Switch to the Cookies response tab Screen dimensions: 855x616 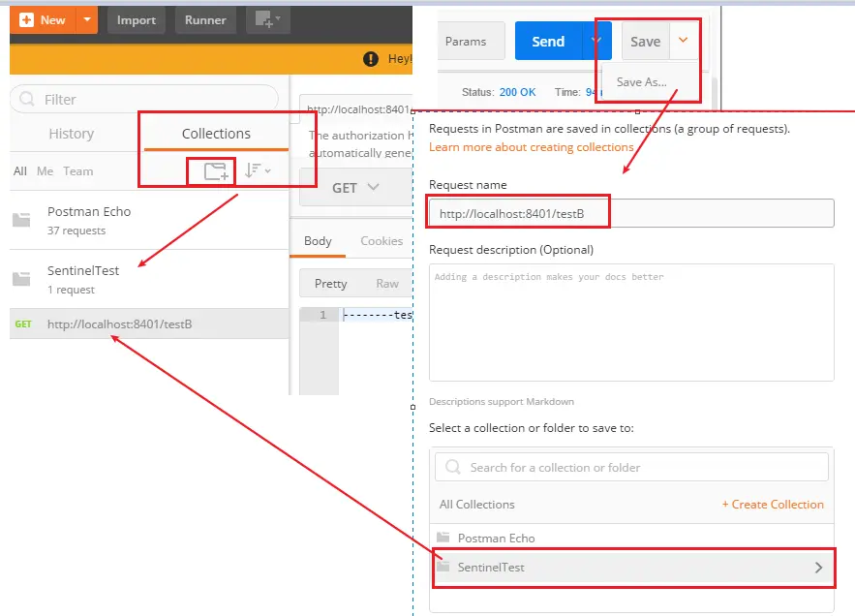pyautogui.click(x=382, y=240)
